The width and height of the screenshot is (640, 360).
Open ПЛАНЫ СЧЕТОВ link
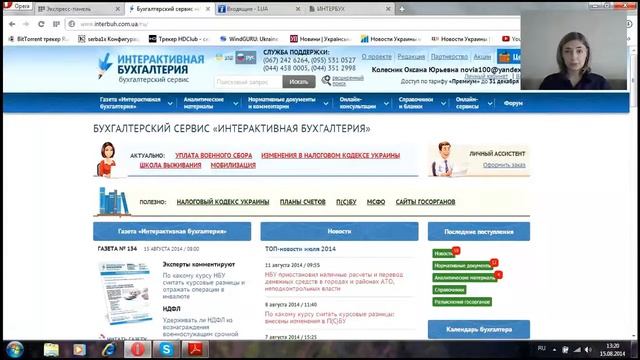pos(302,202)
